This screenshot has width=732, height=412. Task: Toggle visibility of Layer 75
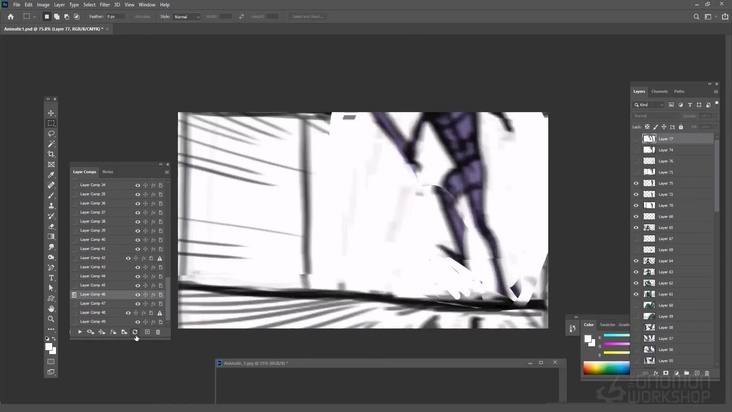636,183
